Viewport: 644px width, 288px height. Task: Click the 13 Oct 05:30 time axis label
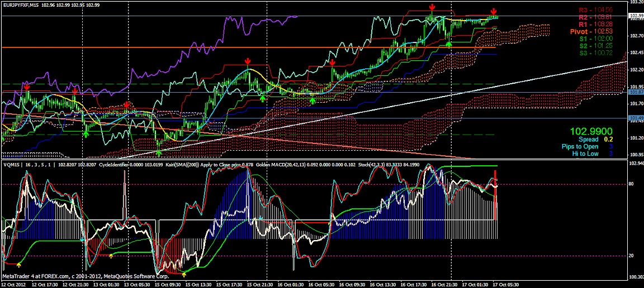[138, 284]
